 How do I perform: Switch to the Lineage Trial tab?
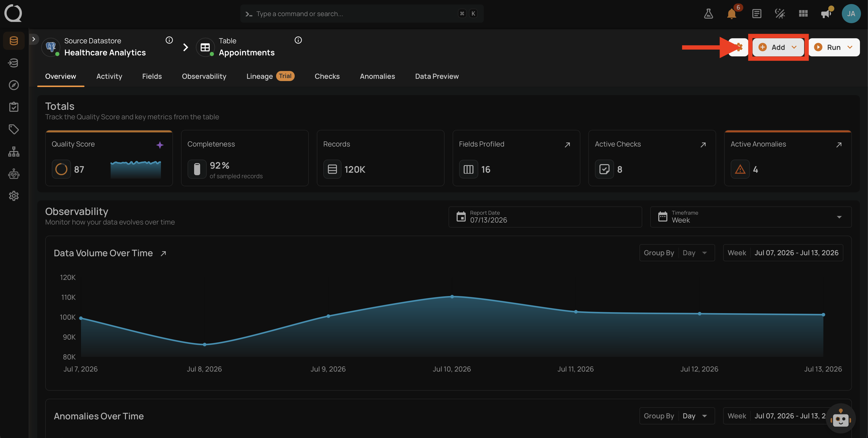coord(270,76)
